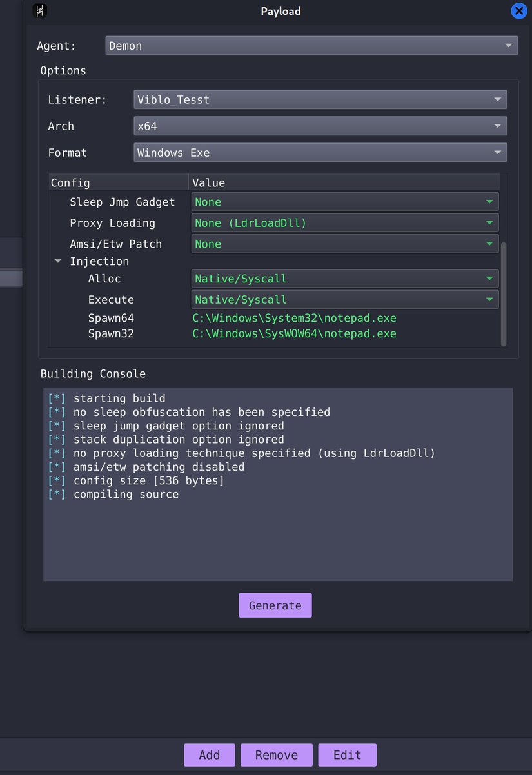The height and width of the screenshot is (775, 532).
Task: Open the Proxy Loading value dropdown
Action: click(x=345, y=223)
